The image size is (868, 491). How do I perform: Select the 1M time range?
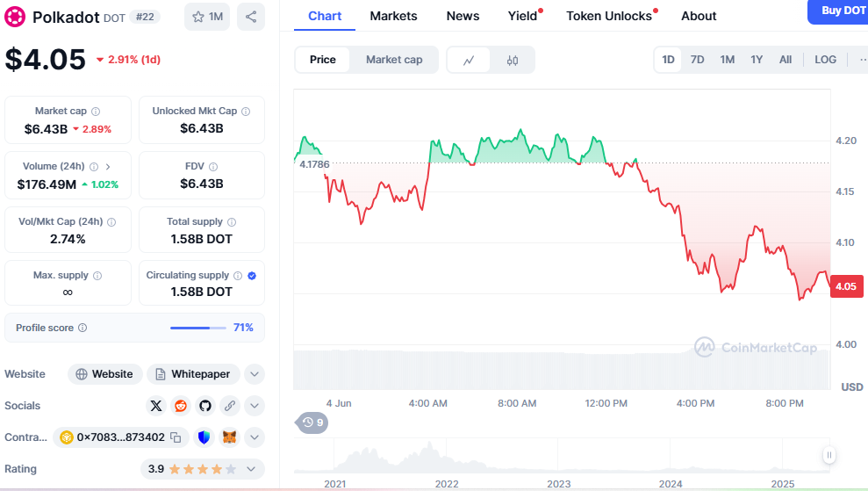pos(728,60)
